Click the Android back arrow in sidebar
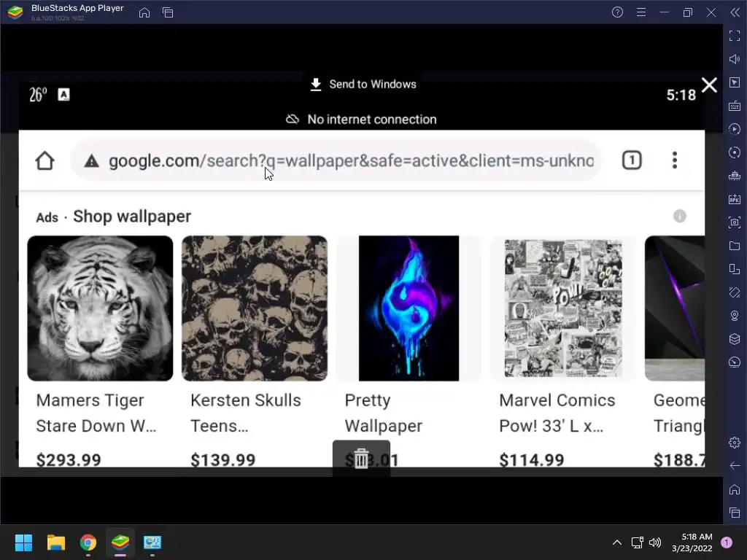The height and width of the screenshot is (560, 747). point(735,466)
